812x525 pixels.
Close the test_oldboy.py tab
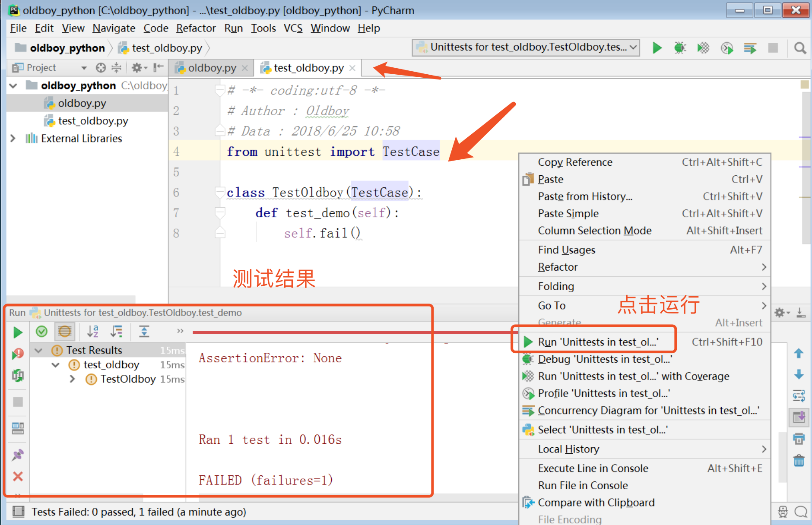tap(352, 68)
